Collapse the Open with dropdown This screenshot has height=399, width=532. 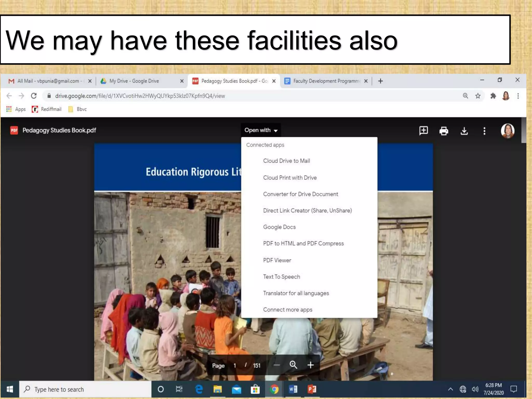[x=261, y=130]
